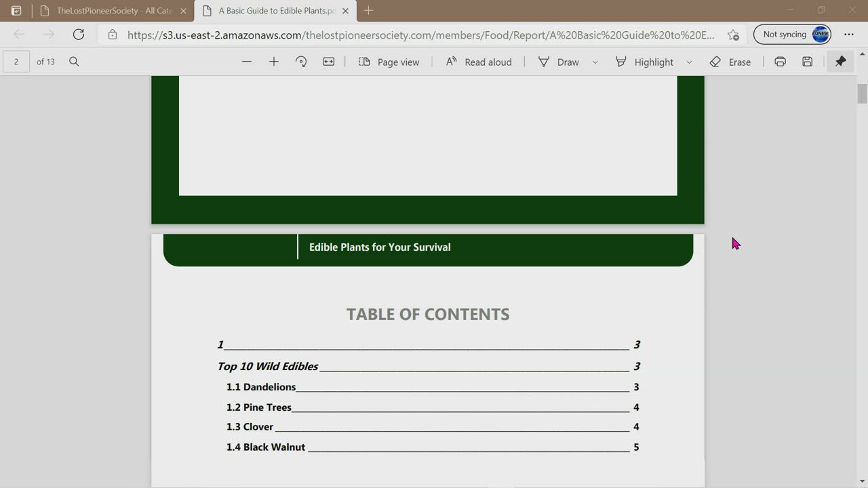The image size is (868, 488).
Task: Print the PDF document
Action: 780,62
